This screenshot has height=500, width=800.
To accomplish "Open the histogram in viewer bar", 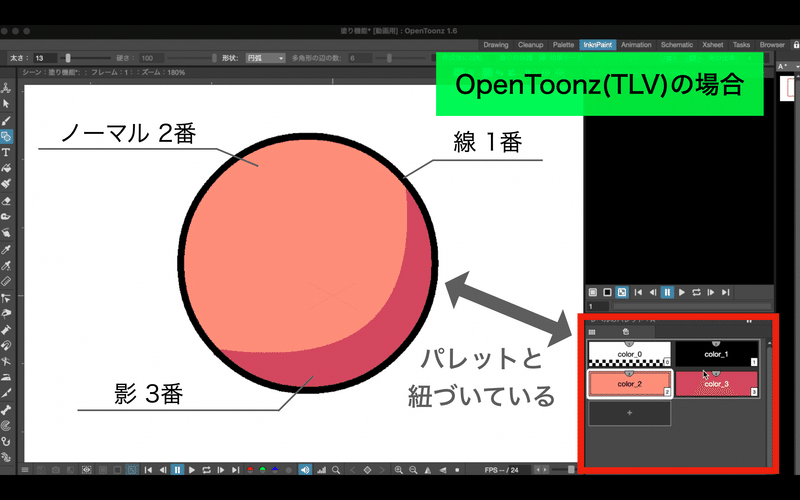I will (321, 470).
